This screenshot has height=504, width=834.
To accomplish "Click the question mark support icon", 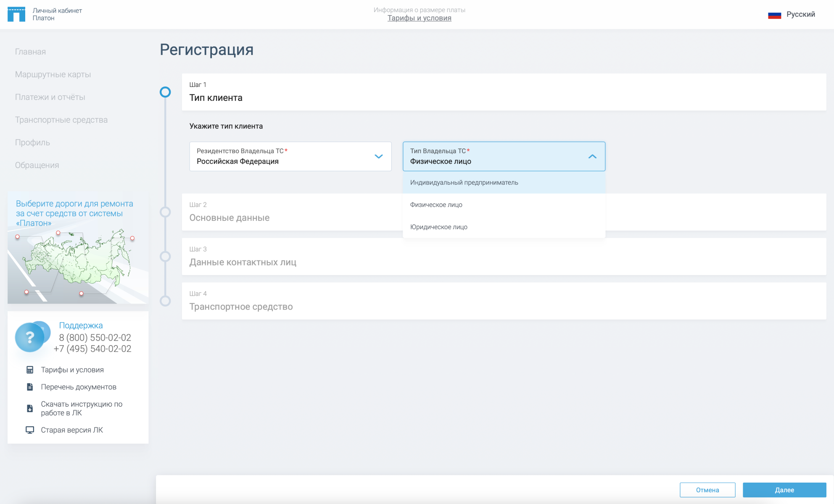I will coord(31,336).
